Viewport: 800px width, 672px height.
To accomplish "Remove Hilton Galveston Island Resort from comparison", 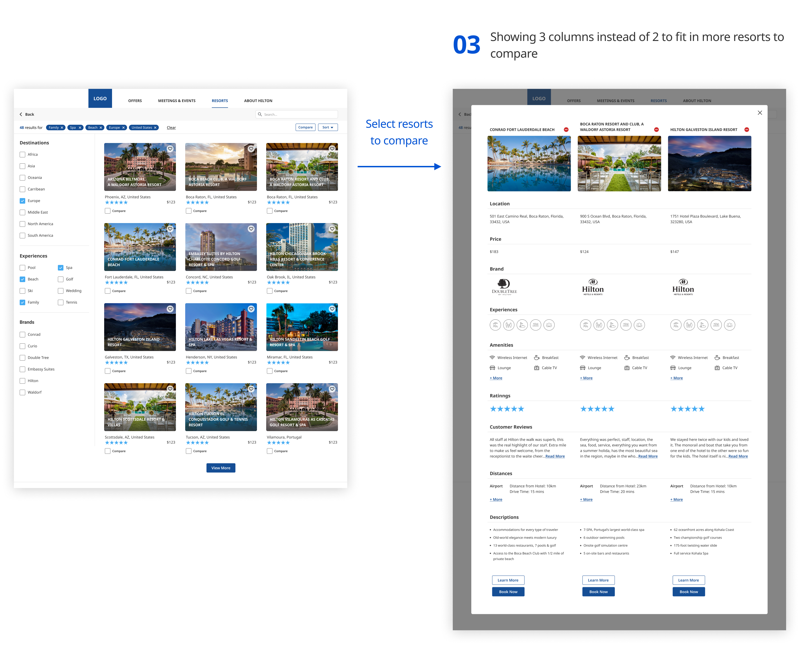I will pyautogui.click(x=747, y=130).
